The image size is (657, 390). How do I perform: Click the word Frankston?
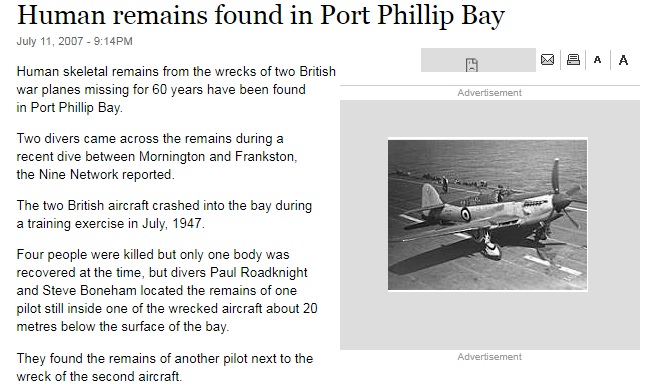266,156
